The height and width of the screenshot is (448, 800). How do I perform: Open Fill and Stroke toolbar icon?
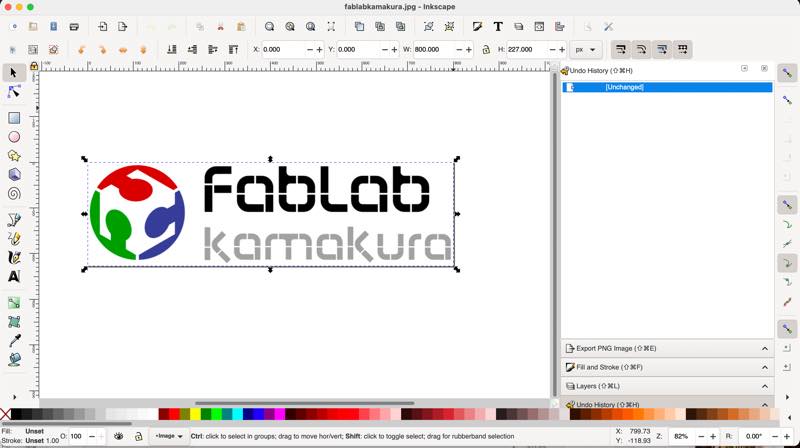[478, 27]
